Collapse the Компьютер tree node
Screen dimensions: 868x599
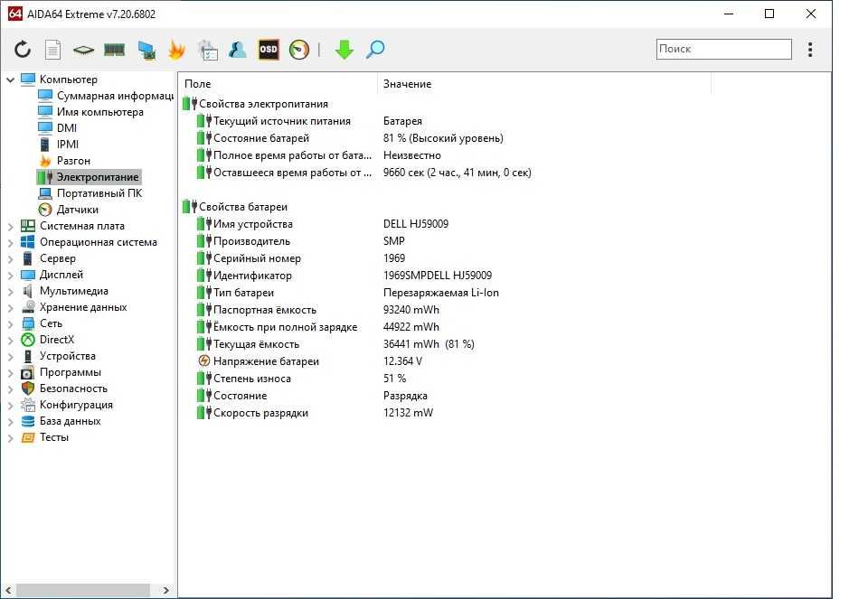pos(10,80)
